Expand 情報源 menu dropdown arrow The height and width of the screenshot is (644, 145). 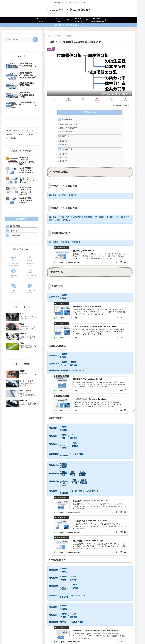point(106,20)
